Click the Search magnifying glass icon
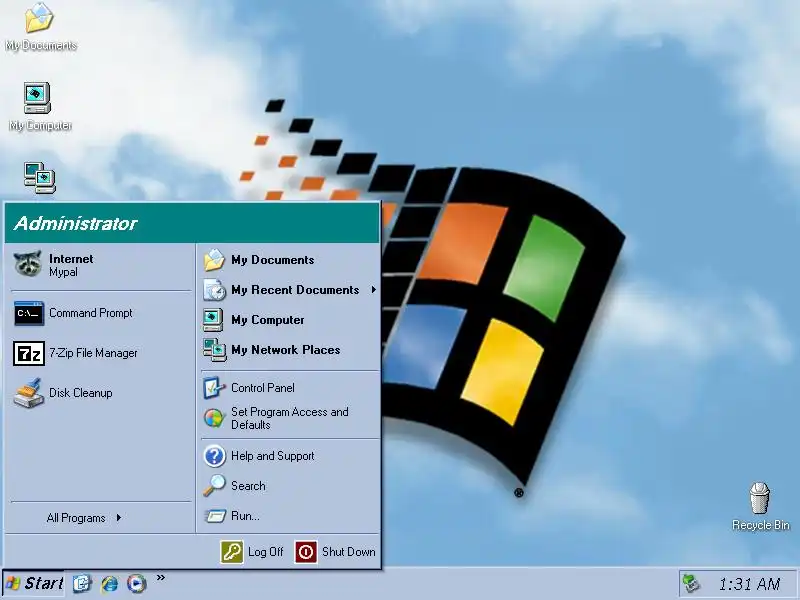This screenshot has height=600, width=800. tap(214, 486)
